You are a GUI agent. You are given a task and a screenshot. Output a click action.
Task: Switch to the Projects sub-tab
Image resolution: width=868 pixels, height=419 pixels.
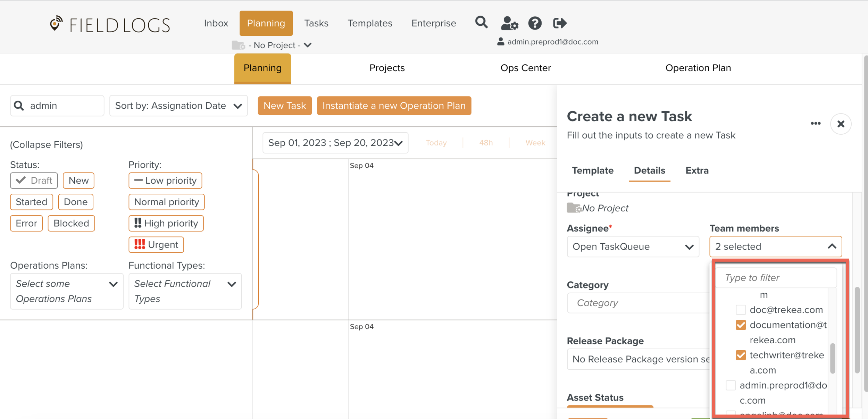point(387,68)
